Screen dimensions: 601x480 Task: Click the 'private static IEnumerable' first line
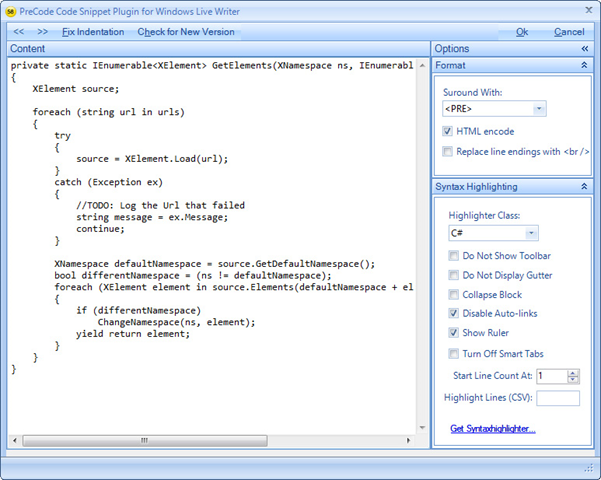click(212, 66)
